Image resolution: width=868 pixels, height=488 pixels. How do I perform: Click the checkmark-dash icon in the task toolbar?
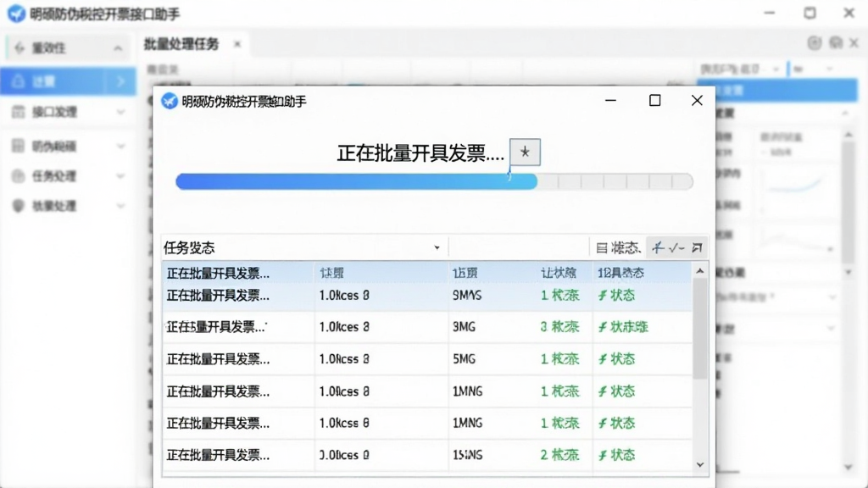pyautogui.click(x=676, y=248)
